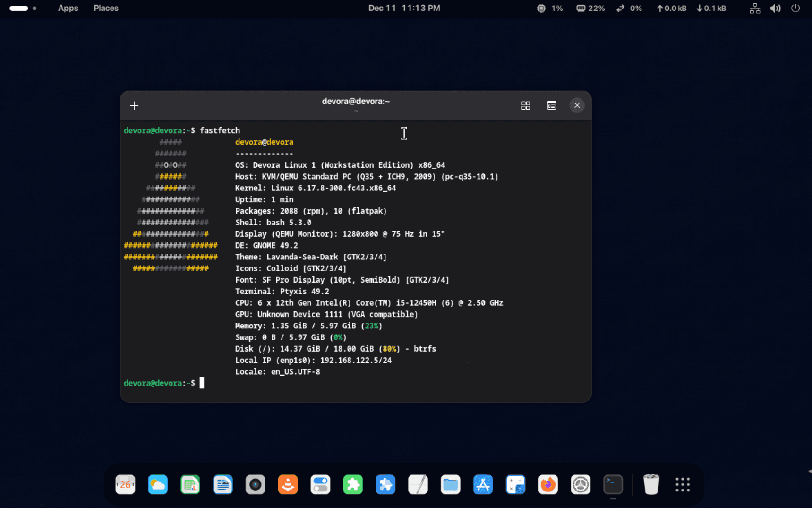
Task: Show the terminal tab overview grid
Action: 525,105
